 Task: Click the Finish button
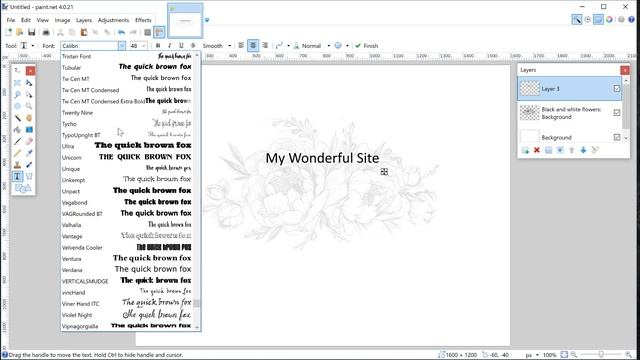pyautogui.click(x=367, y=46)
